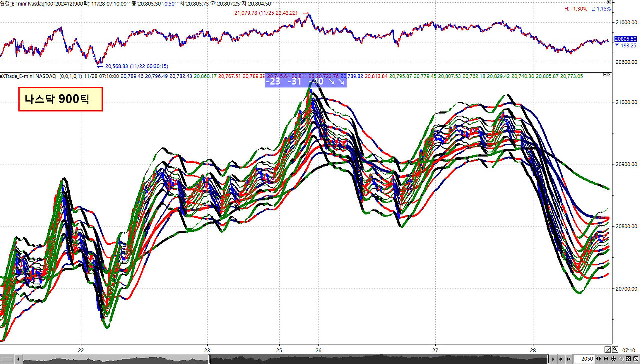This screenshot has width=640, height=364.
Task: Click the 07:10 time label at bottom right
Action: (629, 350)
